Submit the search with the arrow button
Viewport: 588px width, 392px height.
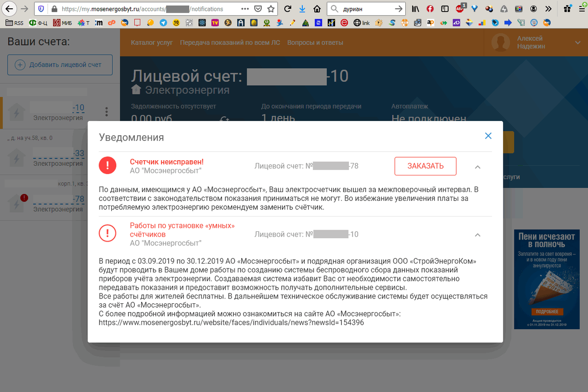click(x=399, y=9)
